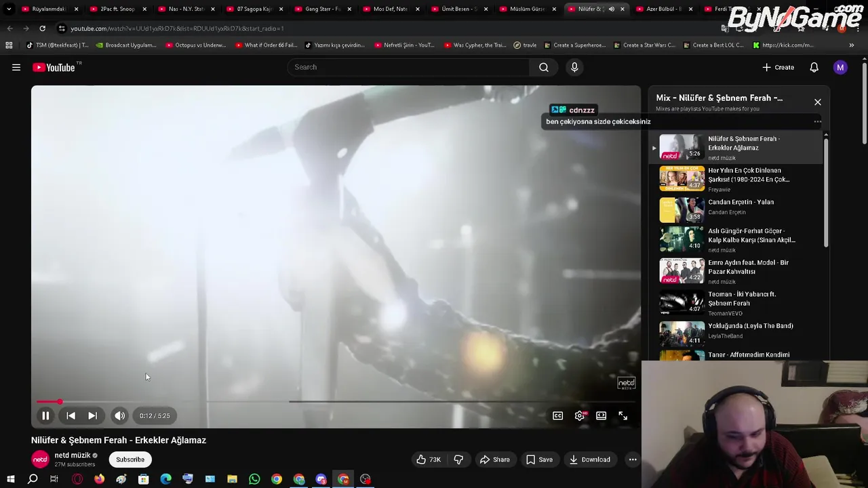This screenshot has height=488, width=868.
Task: Dislike this video
Action: tap(458, 460)
